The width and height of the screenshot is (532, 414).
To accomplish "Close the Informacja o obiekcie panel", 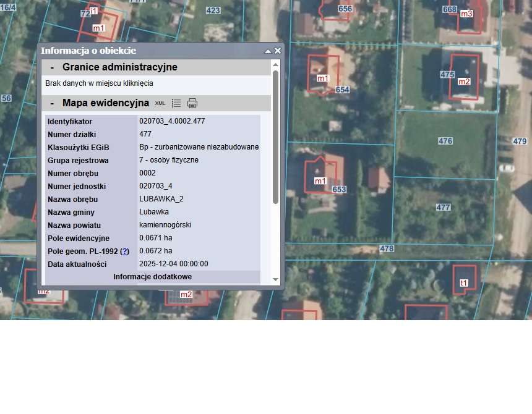I will tap(278, 51).
